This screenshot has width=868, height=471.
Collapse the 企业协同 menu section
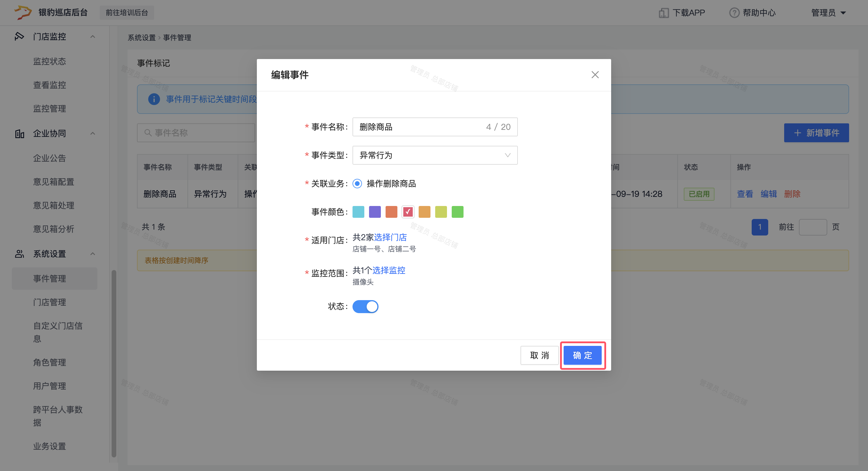click(93, 133)
